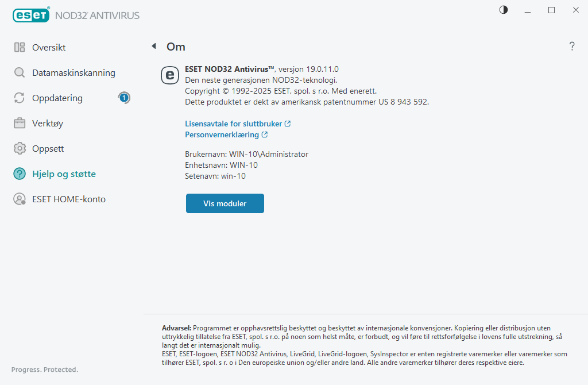Open the Lisensavtale for sluttbruker link
588x385 pixels.
coord(233,123)
